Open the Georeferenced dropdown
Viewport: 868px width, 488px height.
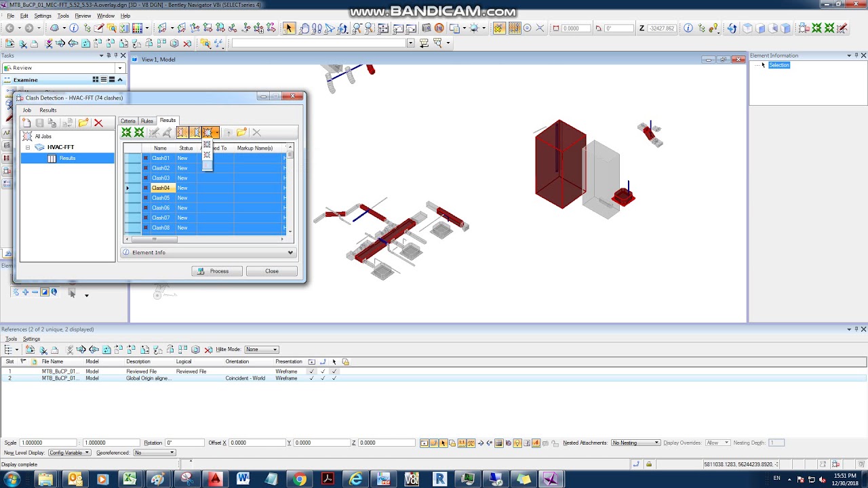coord(154,453)
